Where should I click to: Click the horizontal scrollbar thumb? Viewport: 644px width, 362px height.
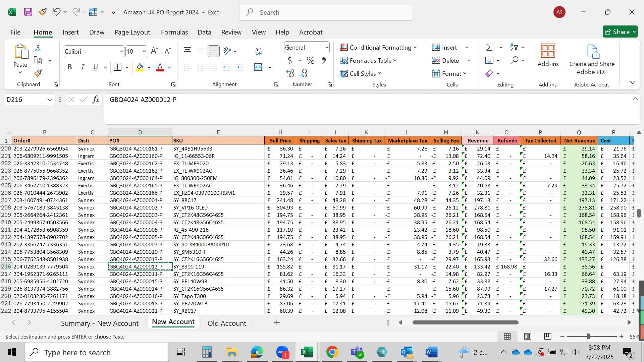pos(465,322)
